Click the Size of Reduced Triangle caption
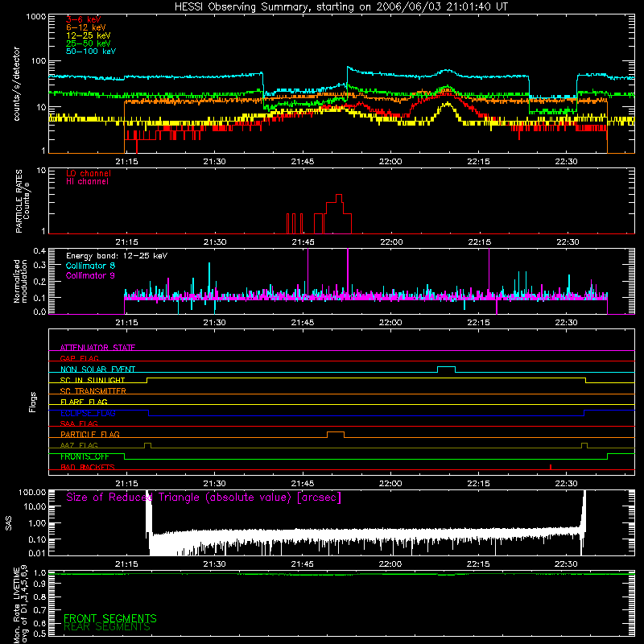644x644 pixels. [204, 497]
